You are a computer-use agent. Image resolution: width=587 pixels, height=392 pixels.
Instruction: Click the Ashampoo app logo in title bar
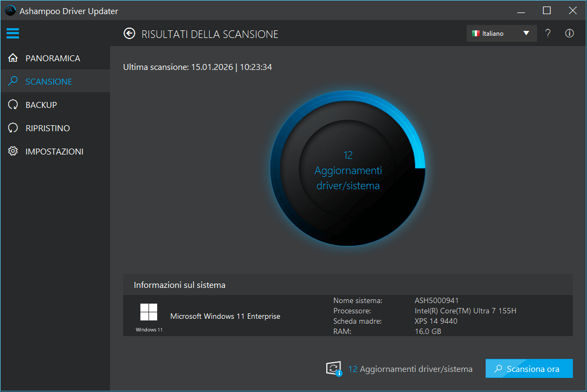tap(10, 11)
